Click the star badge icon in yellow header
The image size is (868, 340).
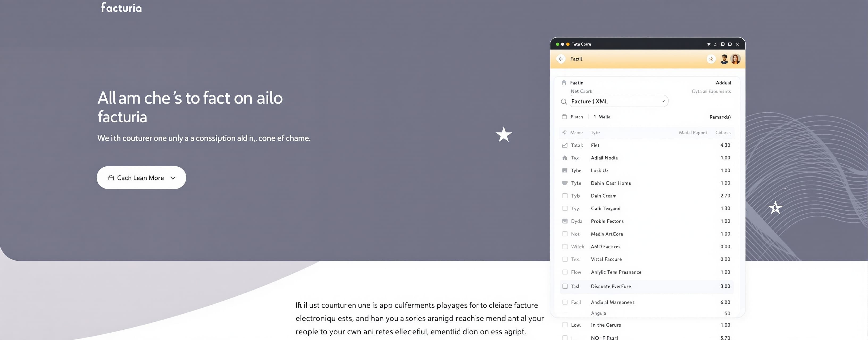point(711,59)
